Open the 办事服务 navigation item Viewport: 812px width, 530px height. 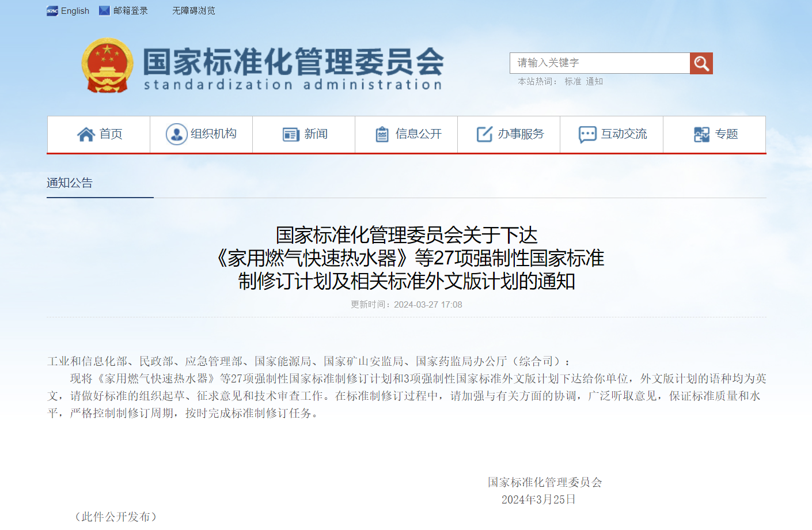pos(509,134)
